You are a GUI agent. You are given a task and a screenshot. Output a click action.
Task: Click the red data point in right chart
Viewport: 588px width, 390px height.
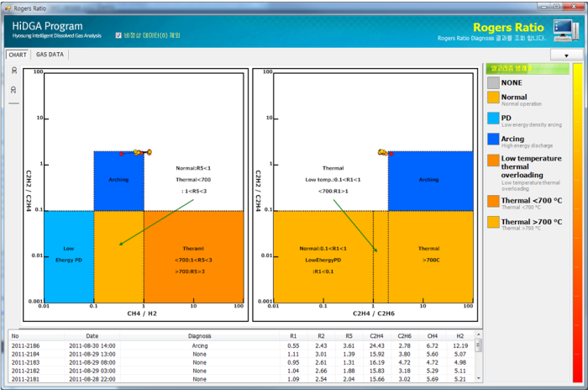pyautogui.click(x=391, y=154)
